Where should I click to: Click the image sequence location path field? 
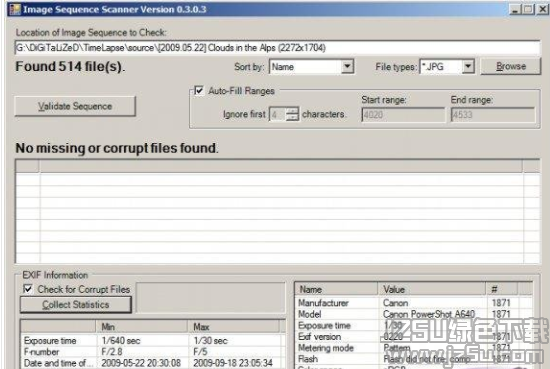[x=277, y=48]
